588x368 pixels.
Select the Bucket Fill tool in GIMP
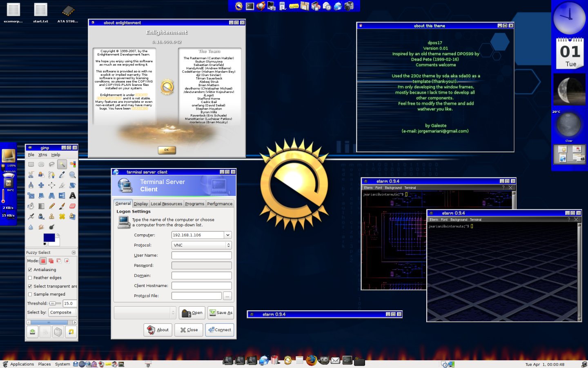click(31, 206)
